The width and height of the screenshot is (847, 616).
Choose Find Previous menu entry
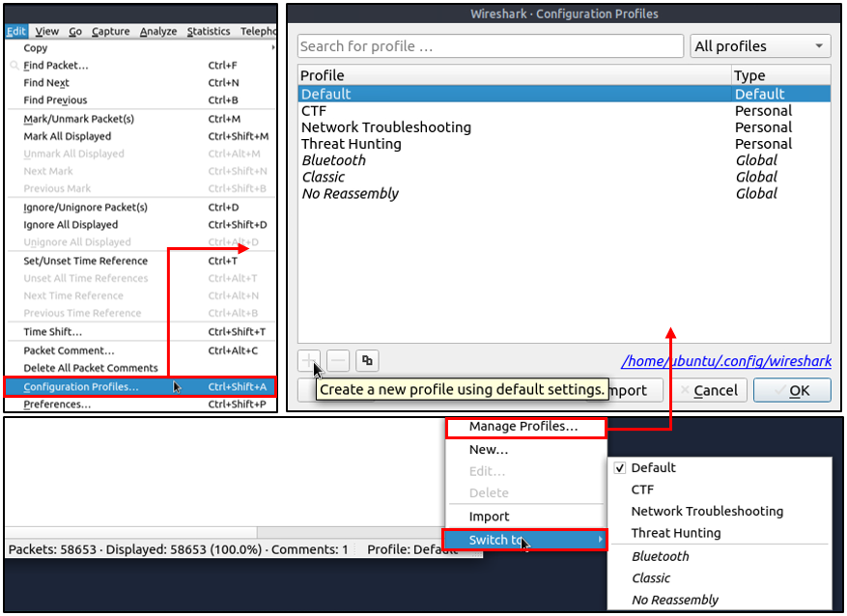coord(140,99)
